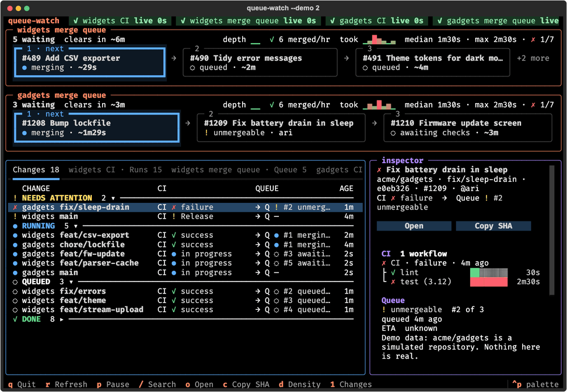Click queued circle icon in card #490
This screenshot has width=567, height=392.
[x=192, y=67]
